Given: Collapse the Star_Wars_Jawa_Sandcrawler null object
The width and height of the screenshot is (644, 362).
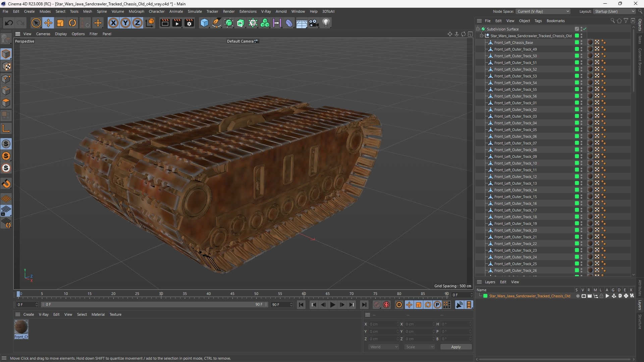Looking at the screenshot, I should click(482, 36).
